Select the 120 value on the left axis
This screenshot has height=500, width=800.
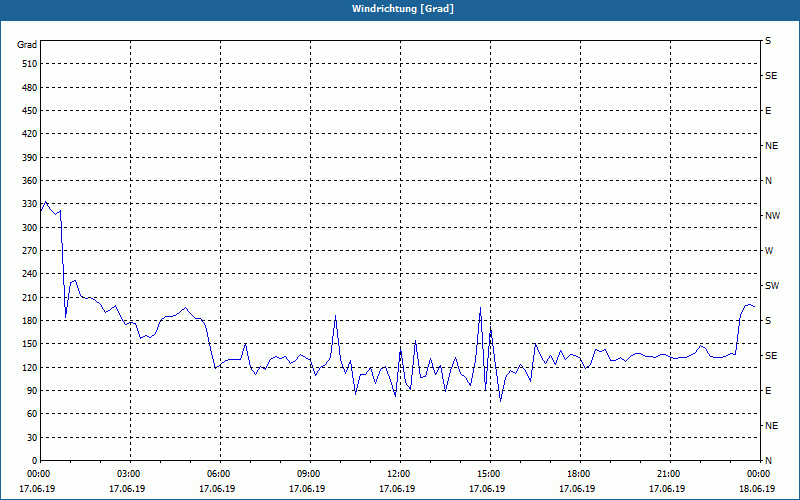coord(30,367)
